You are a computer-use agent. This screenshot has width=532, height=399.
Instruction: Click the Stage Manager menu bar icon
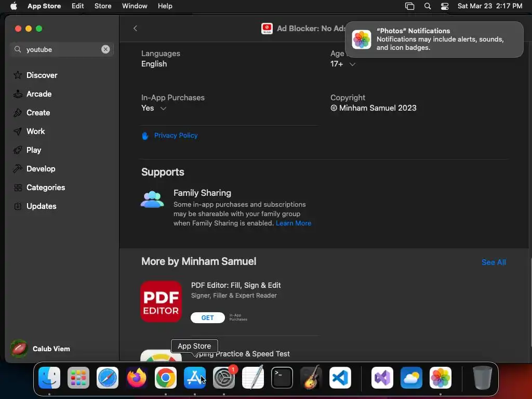[409, 6]
